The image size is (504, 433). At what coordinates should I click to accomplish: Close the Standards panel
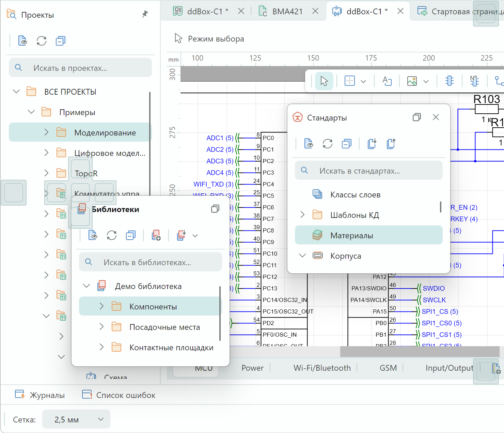point(436,117)
